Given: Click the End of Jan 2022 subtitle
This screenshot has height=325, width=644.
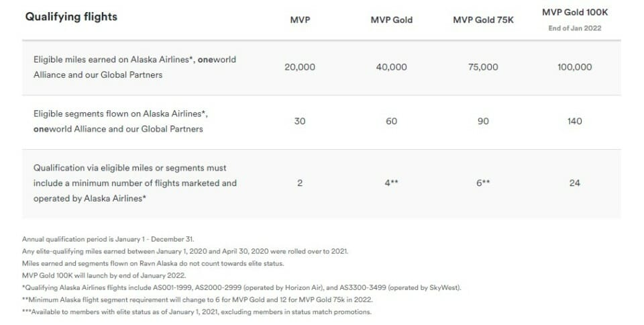Looking at the screenshot, I should pos(575,28).
